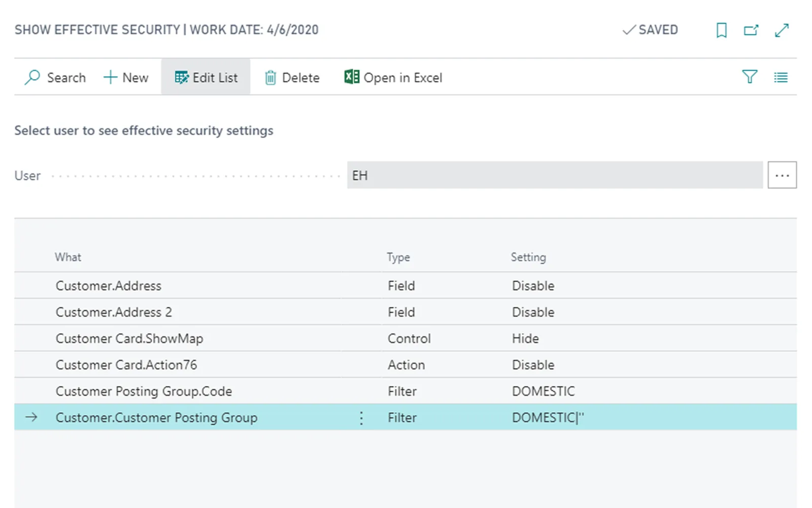This screenshot has height=508, width=812.
Task: Select Customer Card.Action76 row
Action: coord(405,365)
